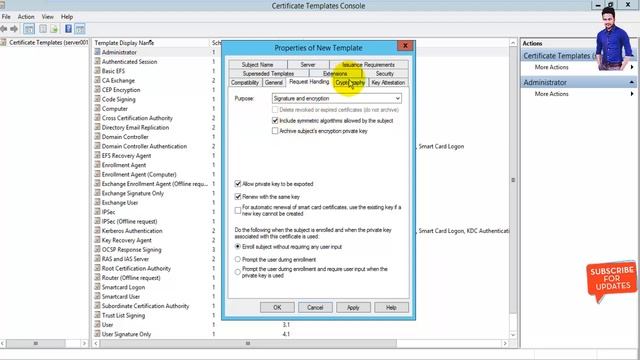Click the Apply button in the dialog
Viewport: 640px width, 360px height.
pyautogui.click(x=353, y=307)
